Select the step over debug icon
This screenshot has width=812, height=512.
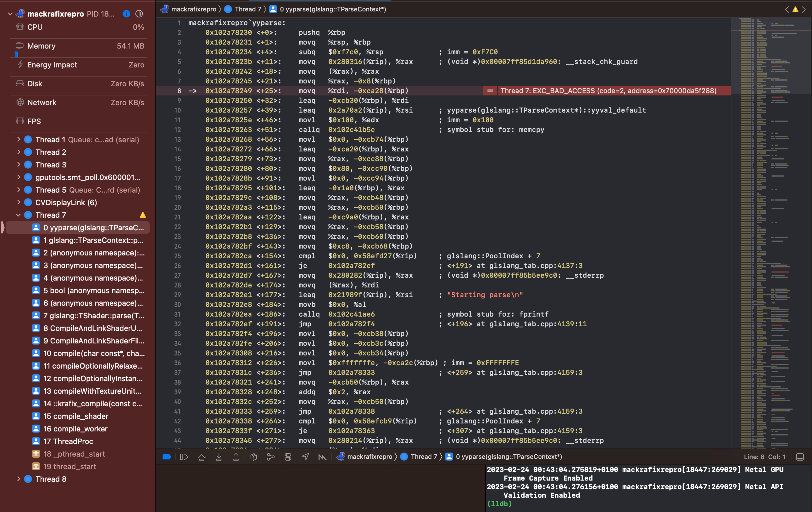(202, 457)
